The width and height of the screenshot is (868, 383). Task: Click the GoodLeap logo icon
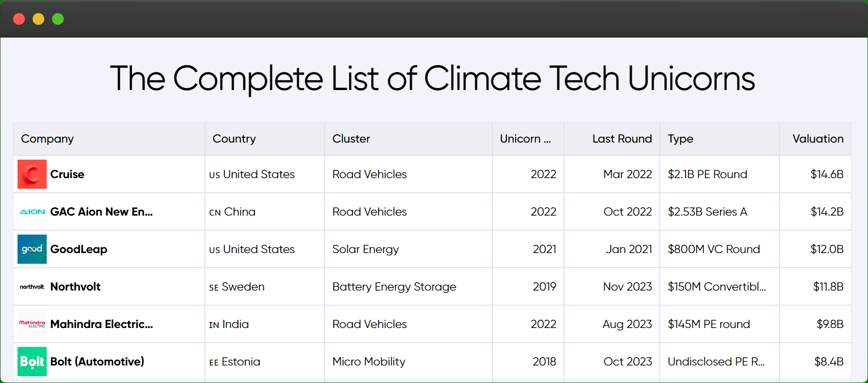pos(32,249)
